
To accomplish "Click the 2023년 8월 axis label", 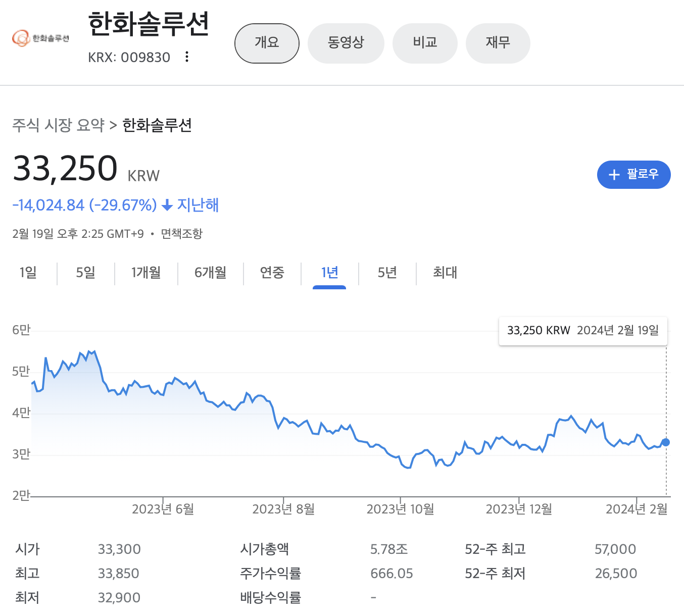I will 283,509.
